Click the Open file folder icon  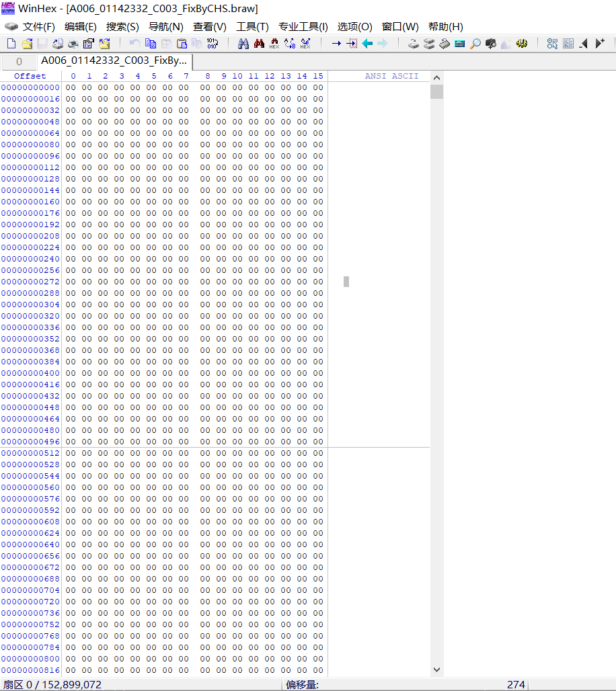[x=27, y=43]
